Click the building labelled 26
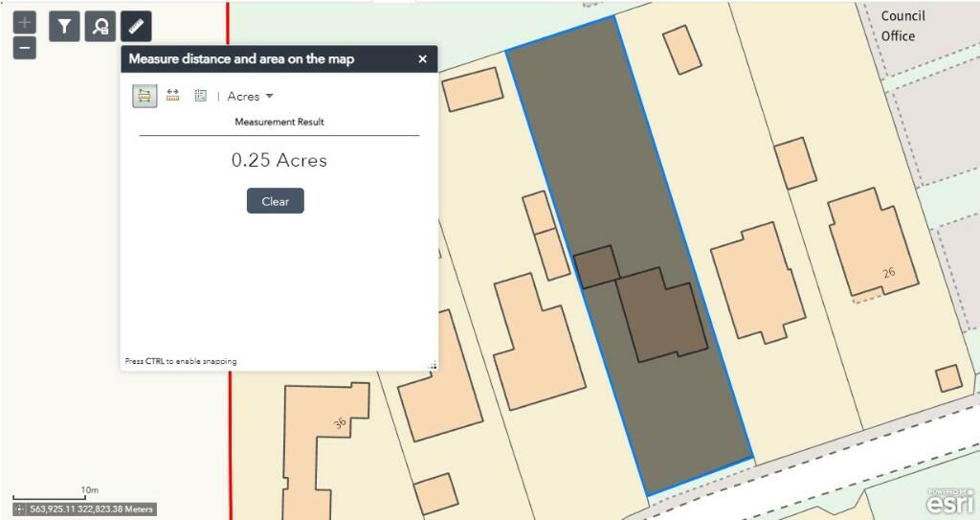980x520 pixels. click(873, 243)
